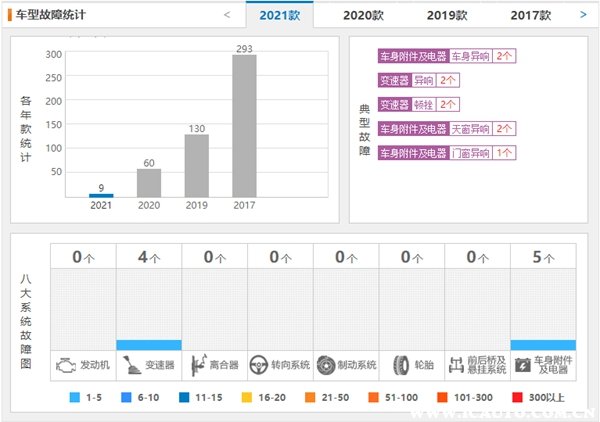Click the 2017 bar showing 293
Screen dimensions: 600x422
click(x=245, y=125)
